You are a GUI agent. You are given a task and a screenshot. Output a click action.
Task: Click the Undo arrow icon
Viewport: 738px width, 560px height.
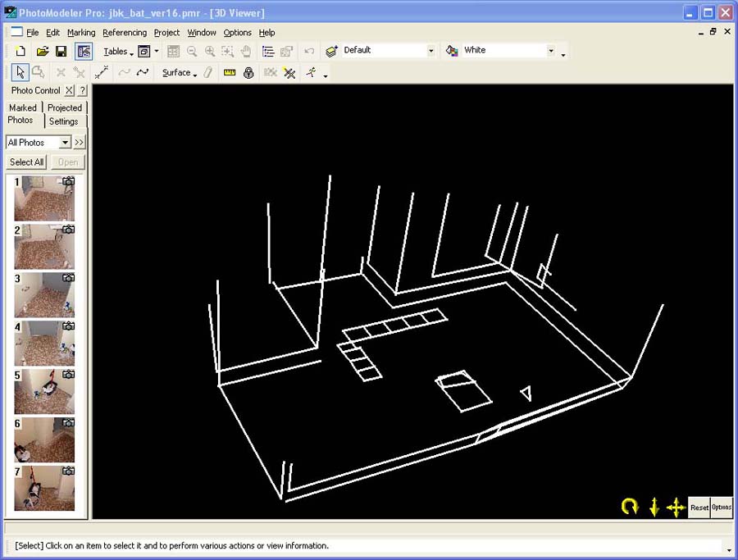click(309, 51)
